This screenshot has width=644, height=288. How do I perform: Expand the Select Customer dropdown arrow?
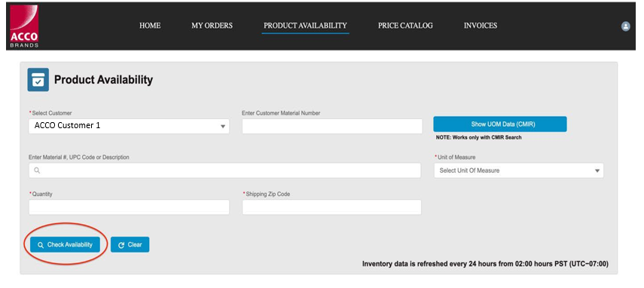click(223, 126)
